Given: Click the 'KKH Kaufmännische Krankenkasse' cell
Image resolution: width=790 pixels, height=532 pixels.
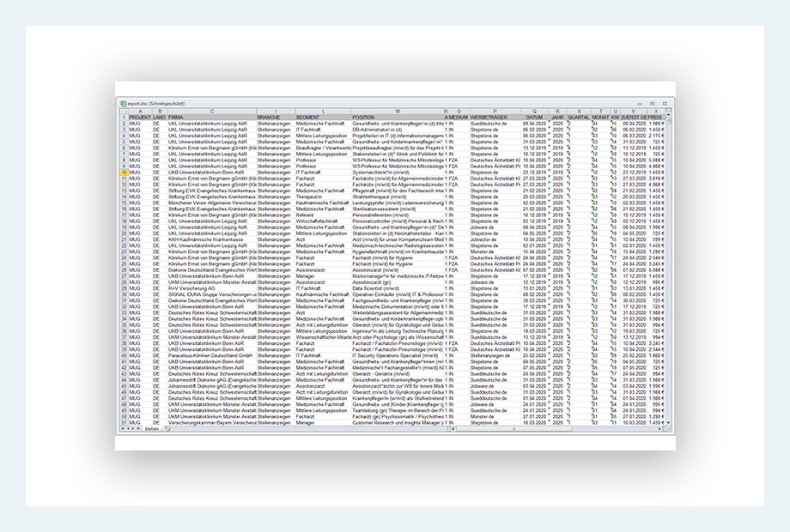Looking at the screenshot, I should coord(212,239).
